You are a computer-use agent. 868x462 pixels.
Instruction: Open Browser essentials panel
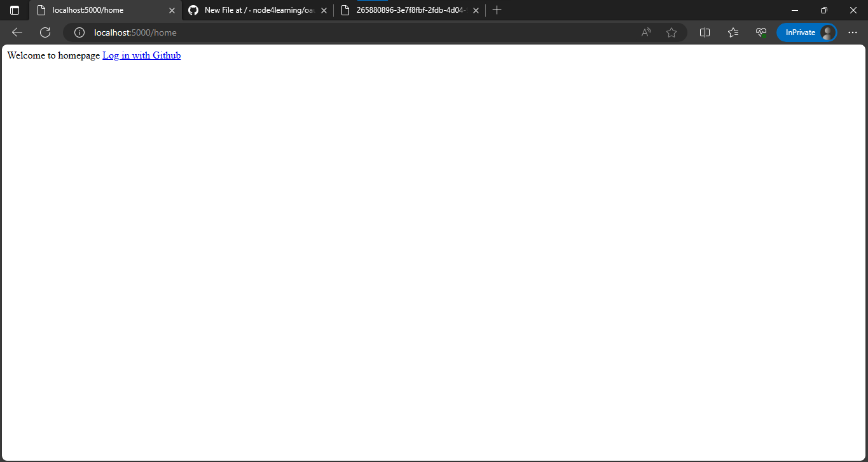[x=761, y=32]
